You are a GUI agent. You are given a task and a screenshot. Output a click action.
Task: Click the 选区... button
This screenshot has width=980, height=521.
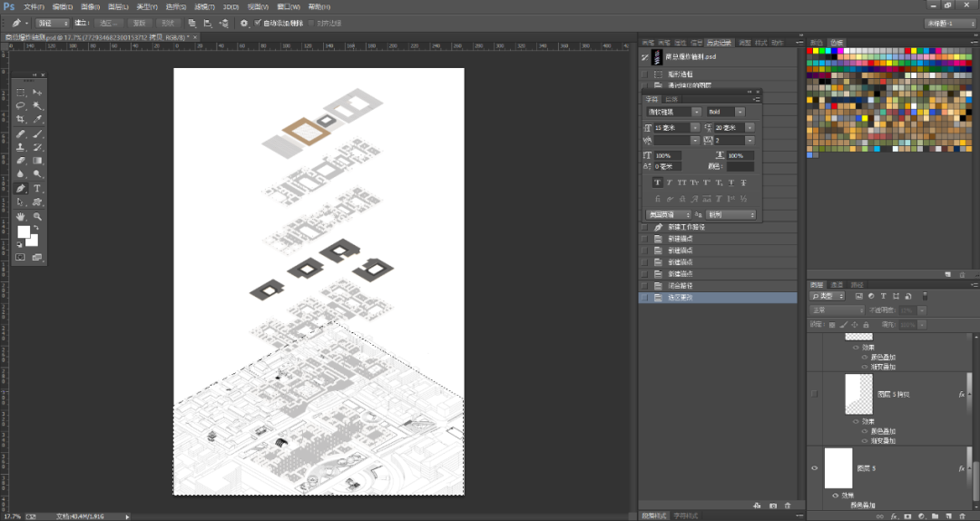pyautogui.click(x=109, y=23)
